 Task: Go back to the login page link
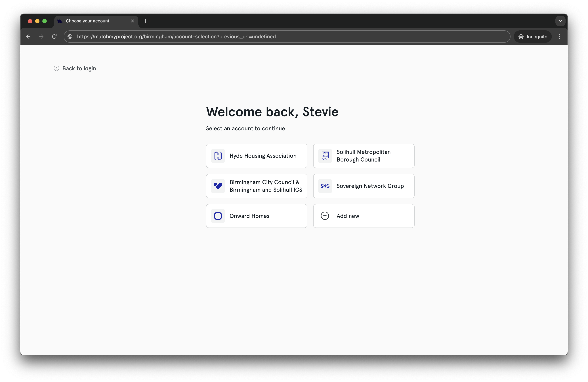(79, 68)
